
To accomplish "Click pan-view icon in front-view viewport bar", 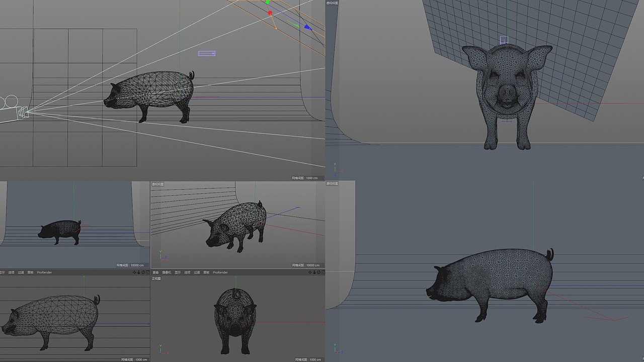I will click(309, 273).
